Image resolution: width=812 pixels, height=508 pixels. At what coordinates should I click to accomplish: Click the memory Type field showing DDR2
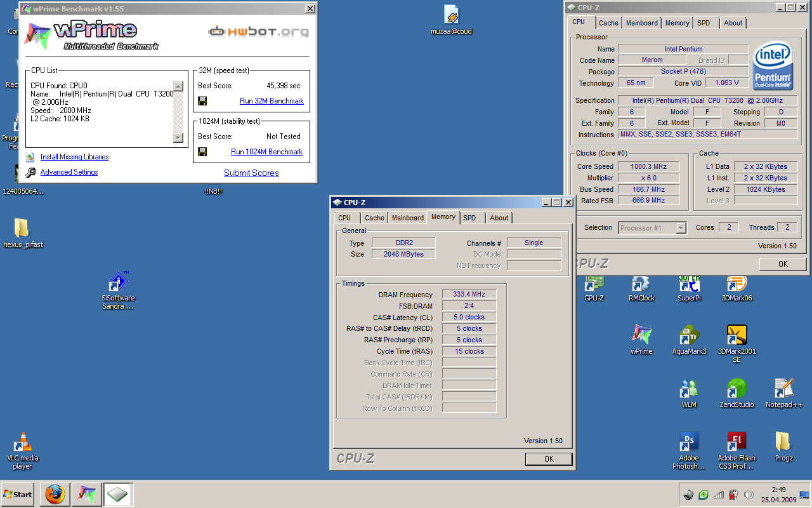tap(403, 243)
